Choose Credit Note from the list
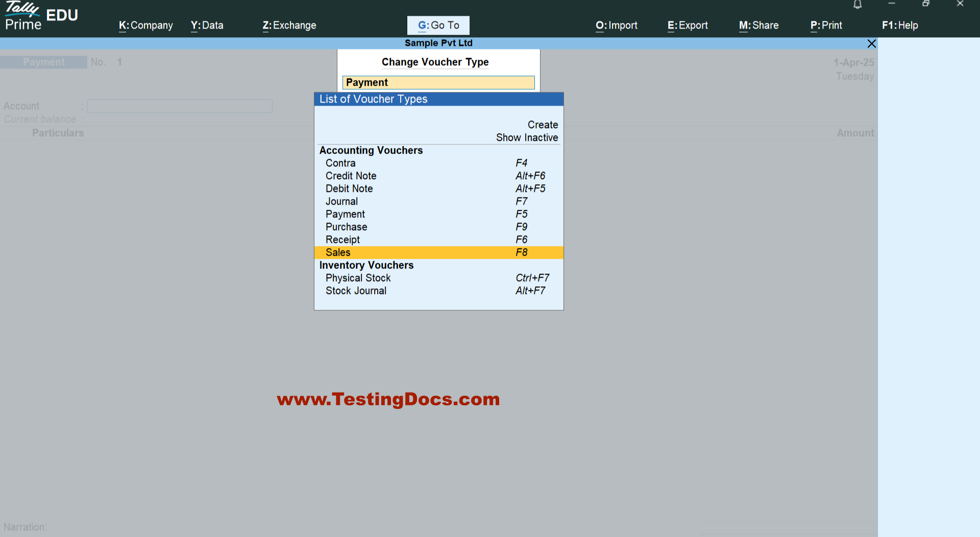This screenshot has height=537, width=980. [351, 176]
